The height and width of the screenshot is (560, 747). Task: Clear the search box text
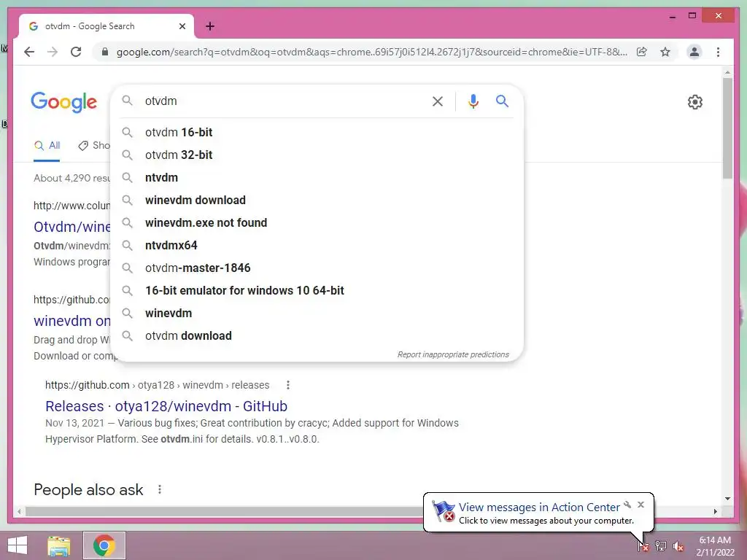(438, 101)
